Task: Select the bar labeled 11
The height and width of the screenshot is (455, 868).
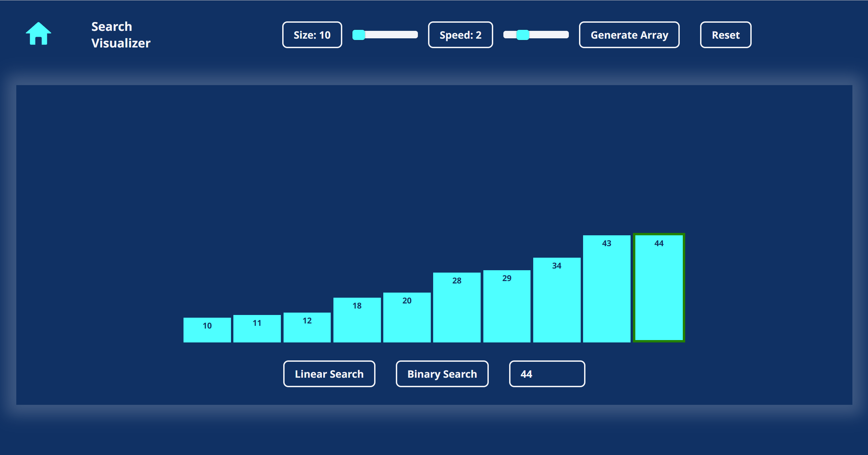Action: (x=257, y=329)
